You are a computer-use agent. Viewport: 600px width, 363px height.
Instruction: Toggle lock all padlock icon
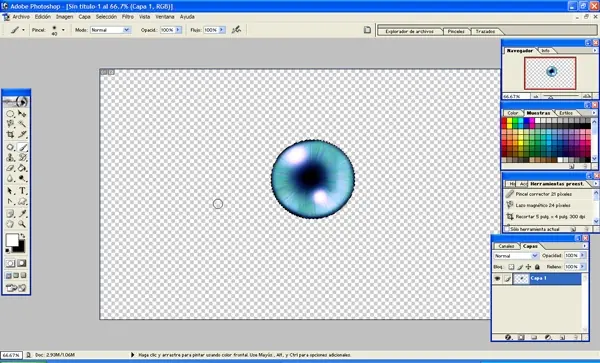click(x=537, y=267)
